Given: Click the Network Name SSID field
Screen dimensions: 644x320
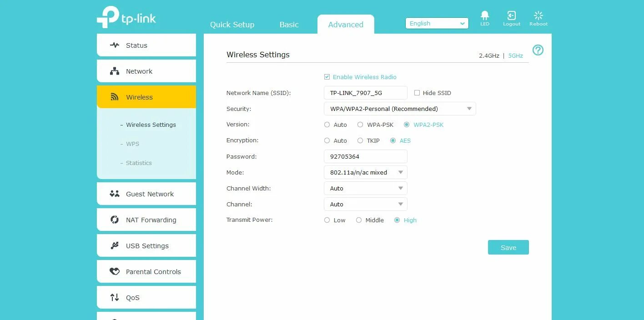Looking at the screenshot, I should coord(366,93).
